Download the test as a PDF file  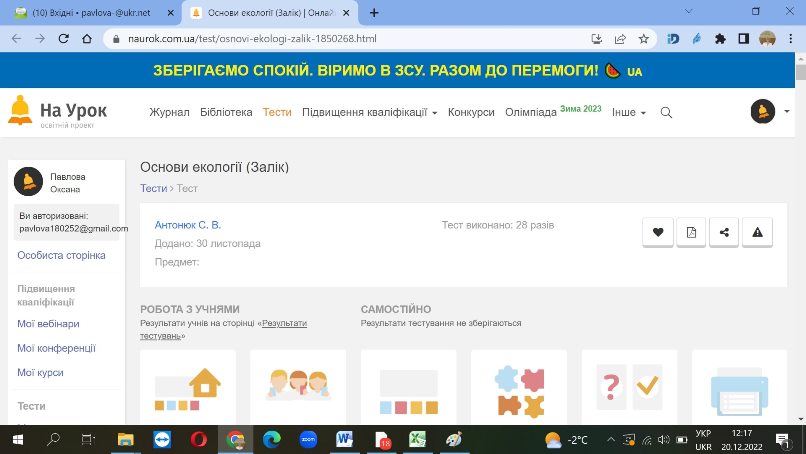click(x=691, y=232)
